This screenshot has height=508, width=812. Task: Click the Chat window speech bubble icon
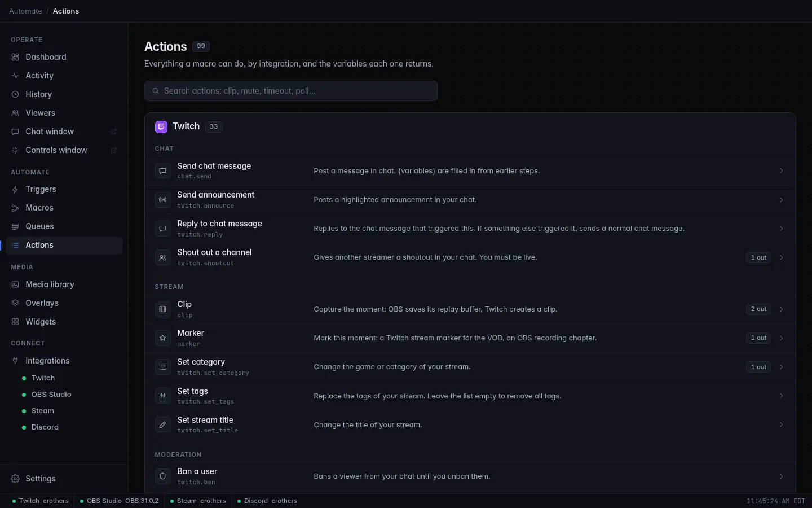[15, 132]
